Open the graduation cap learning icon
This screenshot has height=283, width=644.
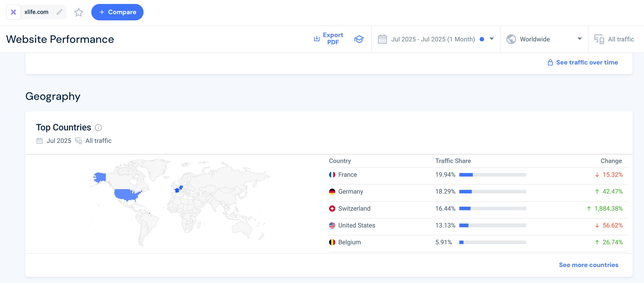click(359, 39)
